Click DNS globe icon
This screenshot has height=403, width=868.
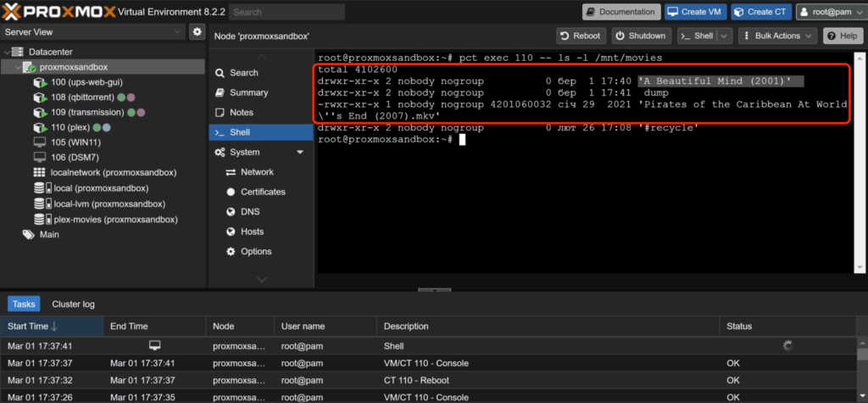coord(231,212)
